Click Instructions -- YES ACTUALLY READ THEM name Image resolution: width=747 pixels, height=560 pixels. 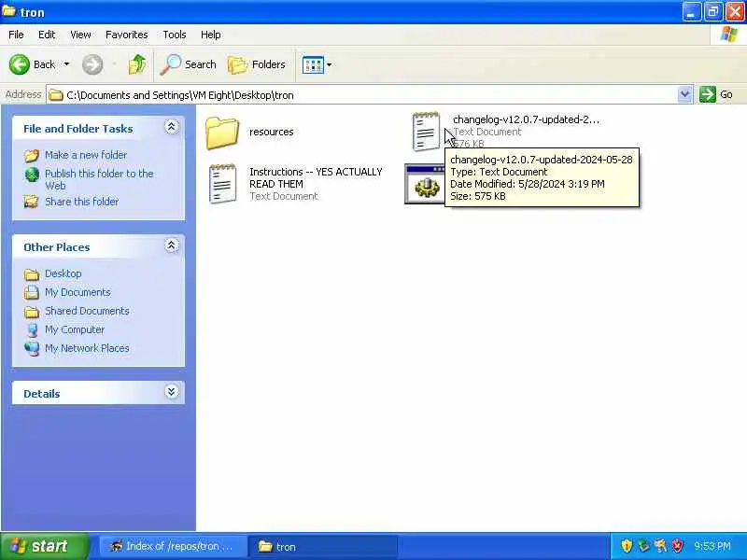pos(316,177)
